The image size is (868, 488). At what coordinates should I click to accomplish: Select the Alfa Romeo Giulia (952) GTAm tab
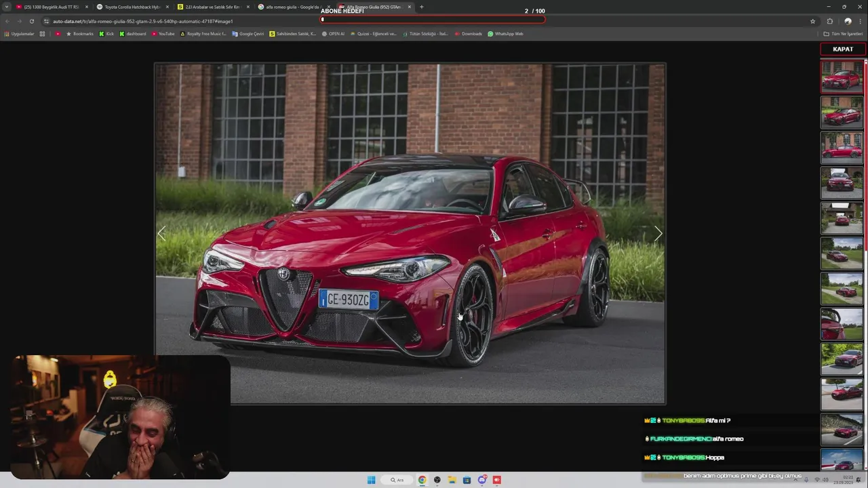(374, 7)
